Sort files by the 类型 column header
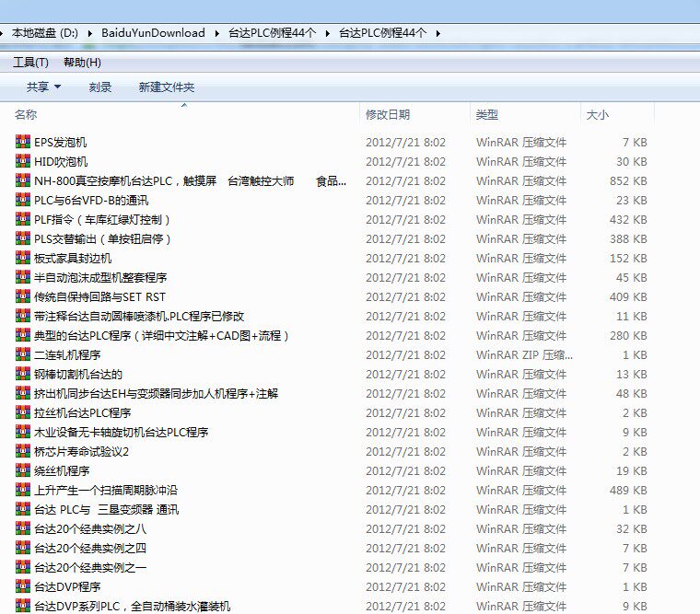This screenshot has height=614, width=700. click(x=487, y=115)
